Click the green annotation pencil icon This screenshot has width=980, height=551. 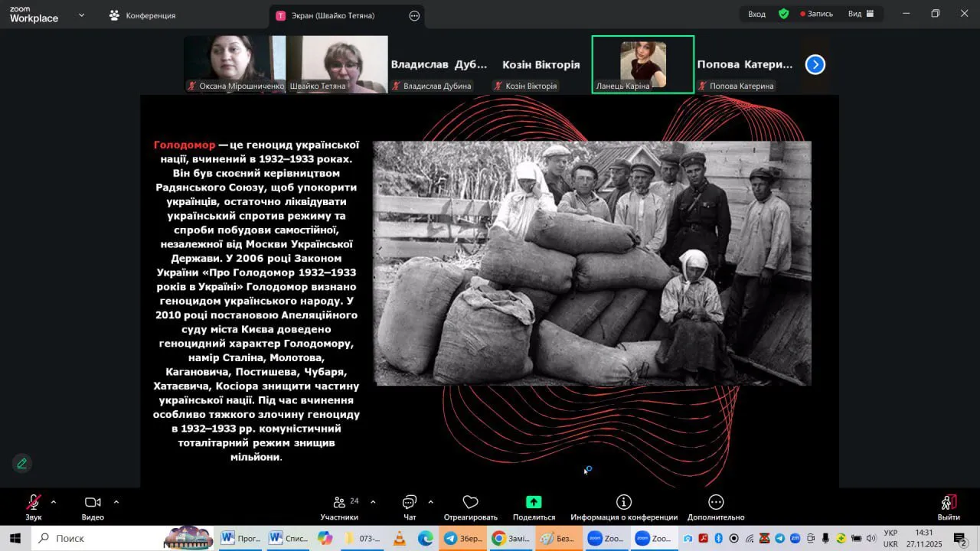(22, 463)
